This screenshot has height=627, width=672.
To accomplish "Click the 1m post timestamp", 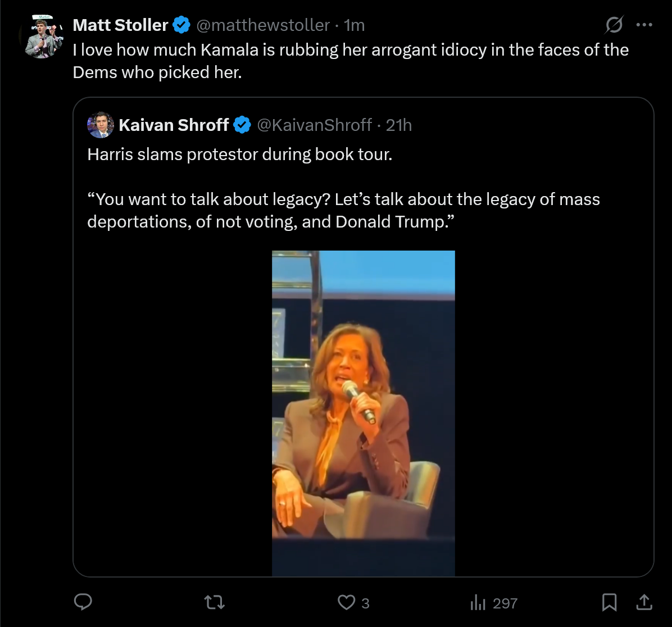I will [x=354, y=25].
